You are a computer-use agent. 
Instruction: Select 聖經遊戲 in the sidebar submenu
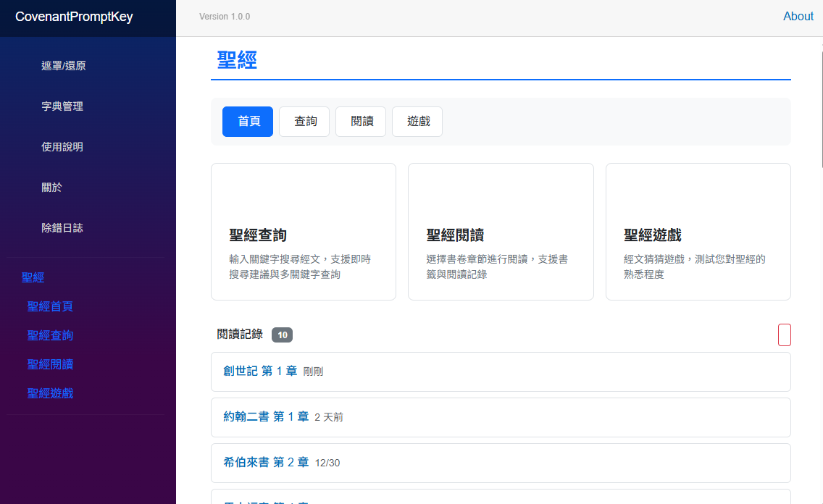tap(50, 393)
